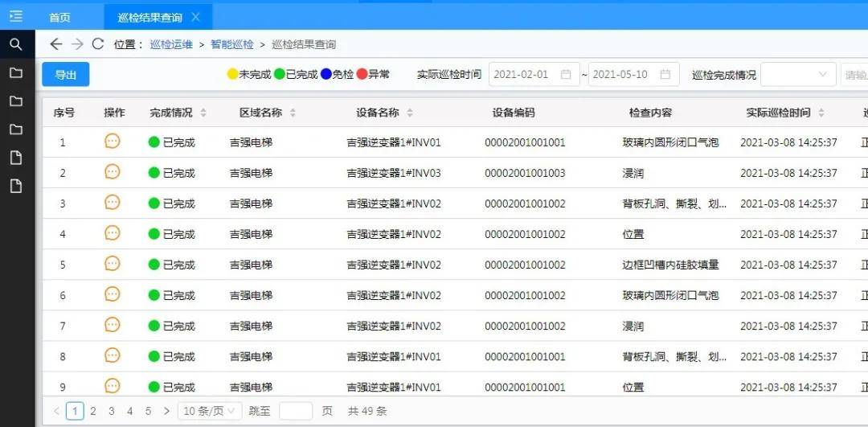This screenshot has height=427, width=868.
Task: Select device 吉强逆变器1#INV03 cell
Action: click(394, 173)
